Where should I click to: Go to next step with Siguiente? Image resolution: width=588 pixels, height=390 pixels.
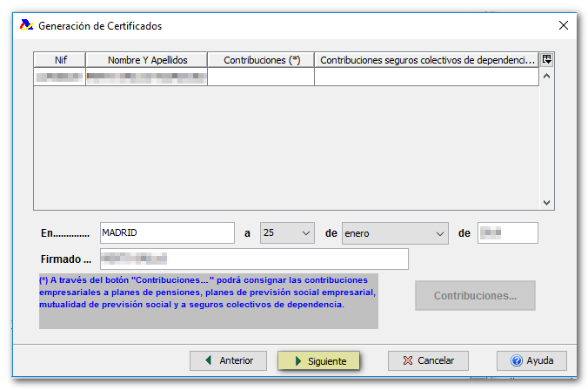[318, 360]
